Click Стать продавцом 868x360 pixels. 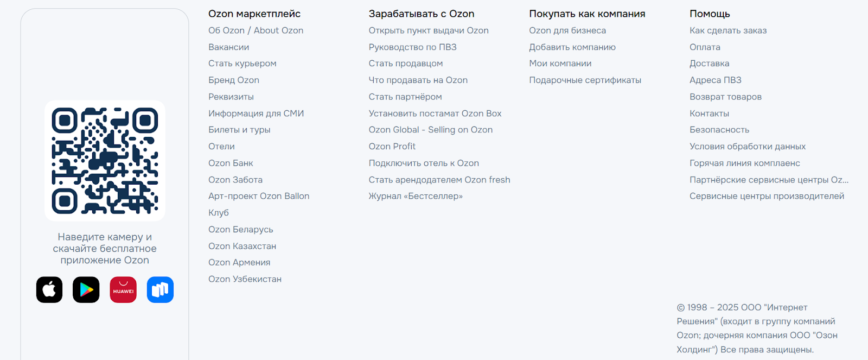tap(405, 64)
